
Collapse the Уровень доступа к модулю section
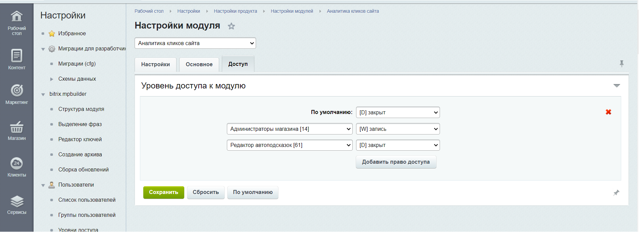(616, 86)
